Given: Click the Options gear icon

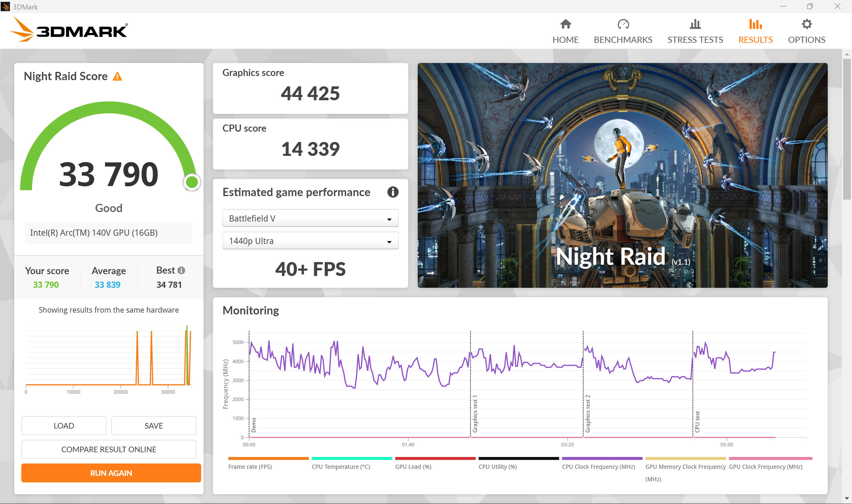Looking at the screenshot, I should click(x=806, y=25).
